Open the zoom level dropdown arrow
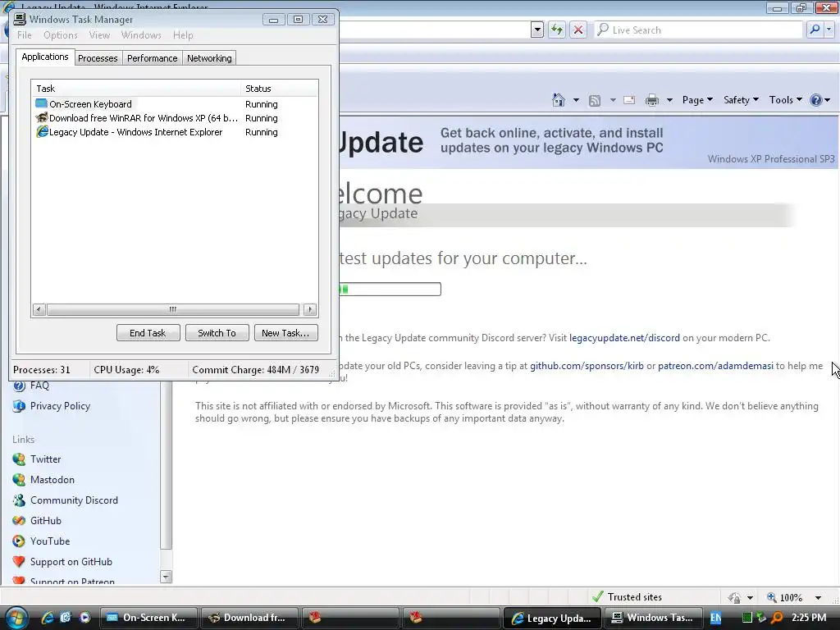The image size is (840, 630). [x=818, y=597]
